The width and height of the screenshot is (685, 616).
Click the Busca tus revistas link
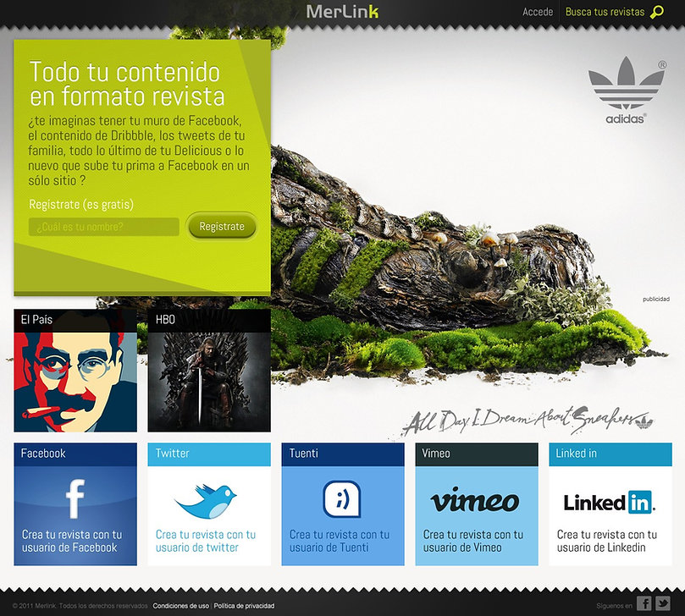[605, 12]
